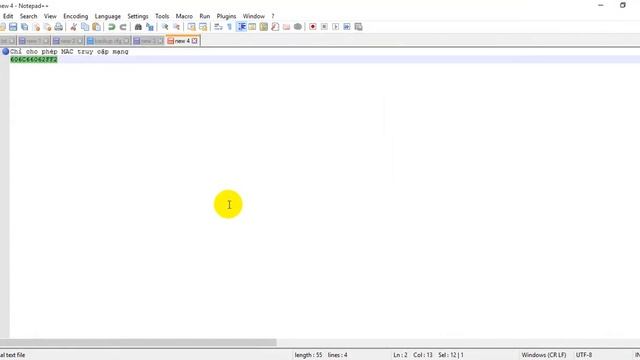
Task: Click 'Ln : 2' in status bar
Action: pos(400,355)
